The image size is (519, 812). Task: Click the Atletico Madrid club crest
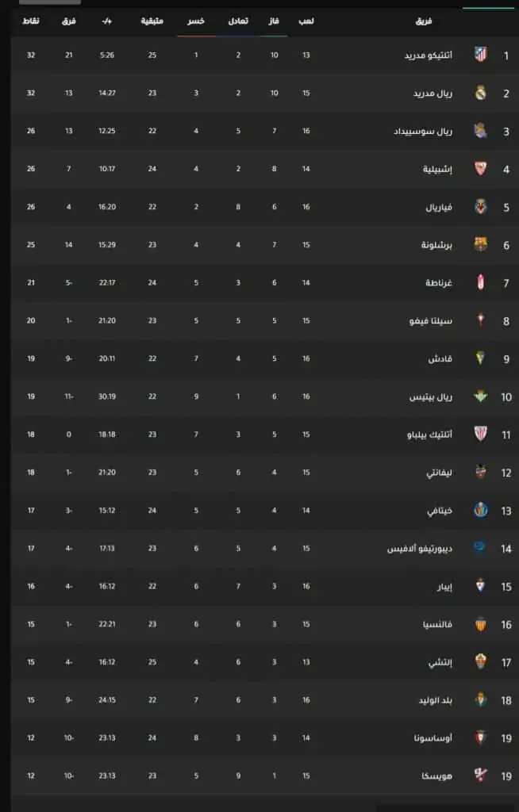(x=481, y=55)
